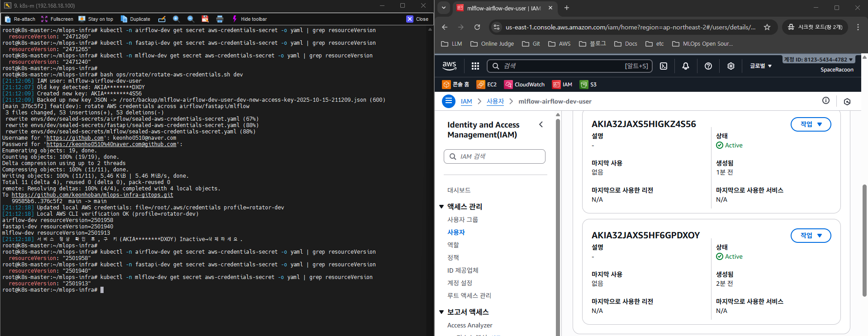Print terminal output with printer icon
This screenshot has height=336, width=868.
coord(220,19)
